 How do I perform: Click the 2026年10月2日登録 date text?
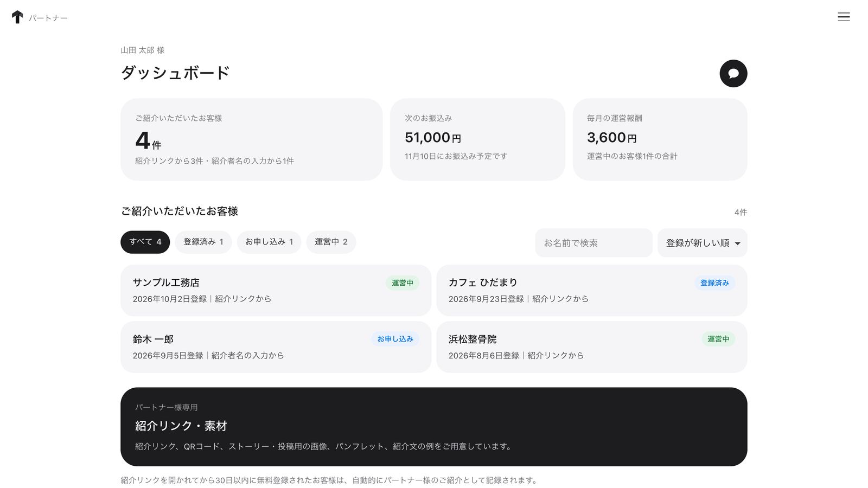(x=170, y=299)
